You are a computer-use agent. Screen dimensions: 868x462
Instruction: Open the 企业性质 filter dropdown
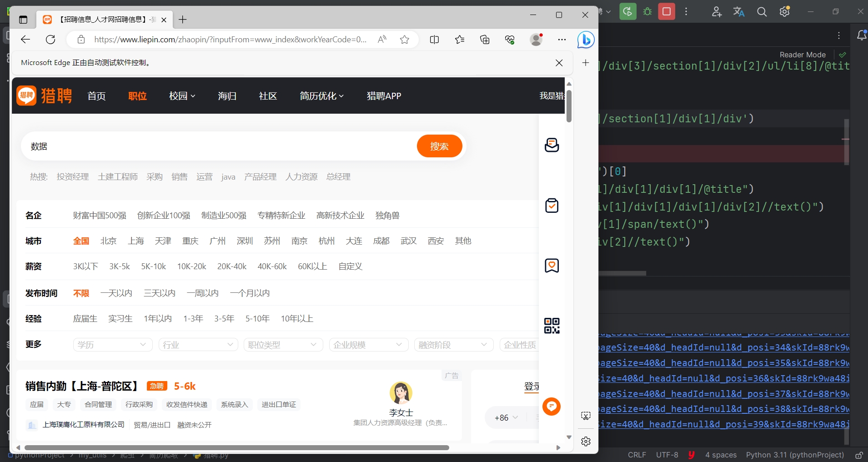(519, 345)
